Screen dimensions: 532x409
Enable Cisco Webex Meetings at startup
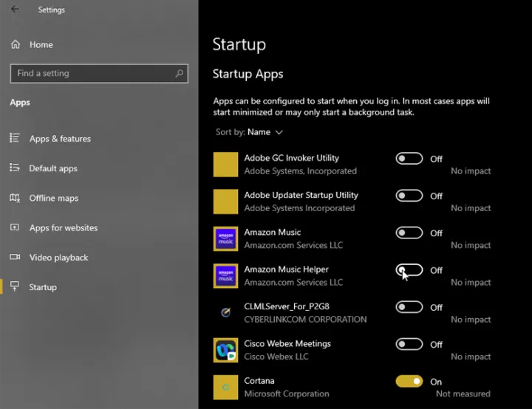pyautogui.click(x=409, y=344)
